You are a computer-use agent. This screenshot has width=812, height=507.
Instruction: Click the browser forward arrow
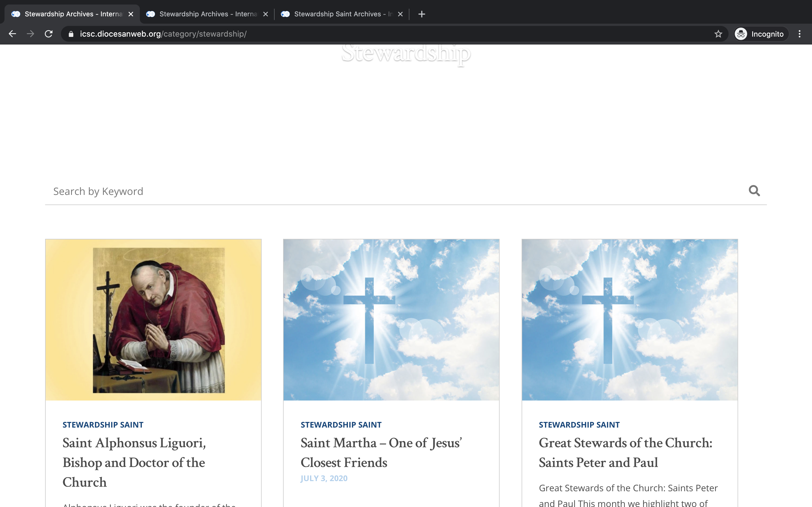30,34
